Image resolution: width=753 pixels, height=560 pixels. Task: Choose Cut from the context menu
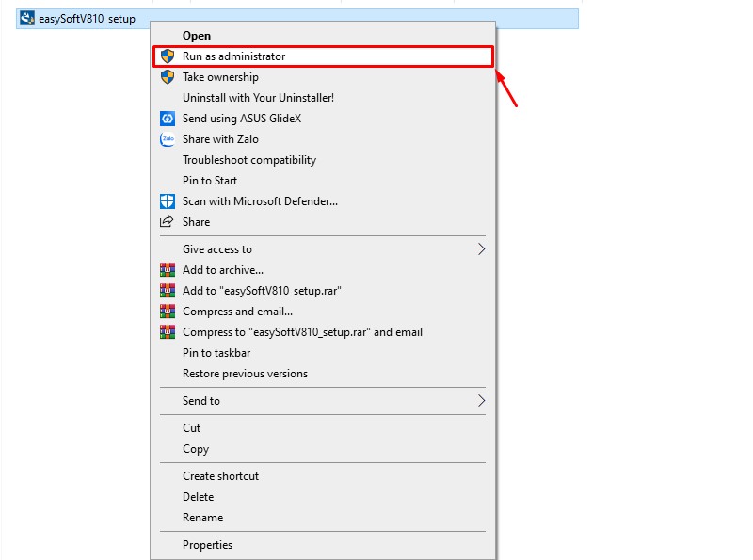323,428
